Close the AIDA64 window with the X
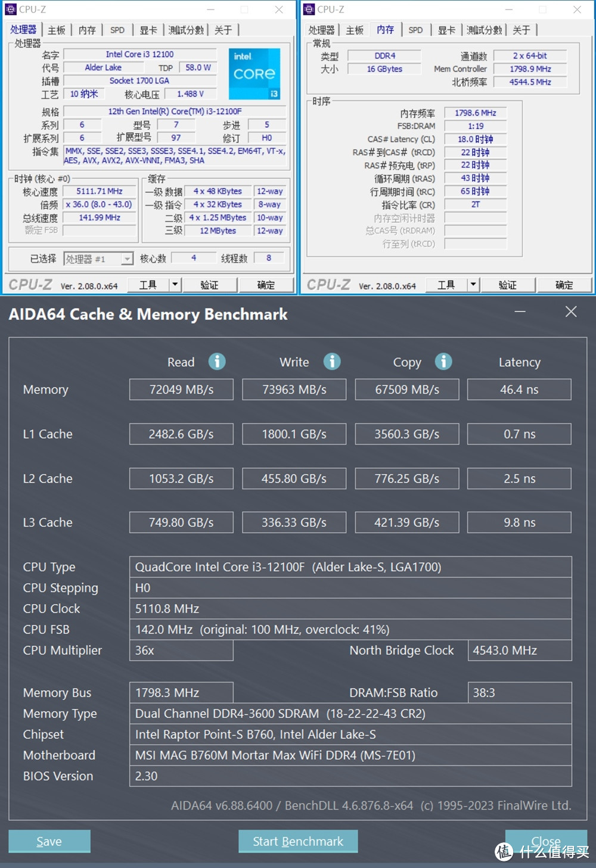Viewport: 596px width, 868px height. (x=571, y=312)
